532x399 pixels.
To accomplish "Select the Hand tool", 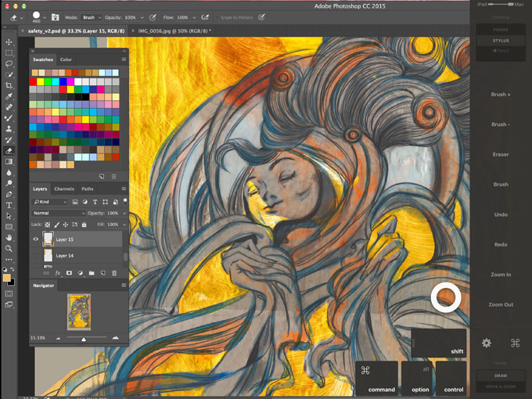I will point(9,238).
